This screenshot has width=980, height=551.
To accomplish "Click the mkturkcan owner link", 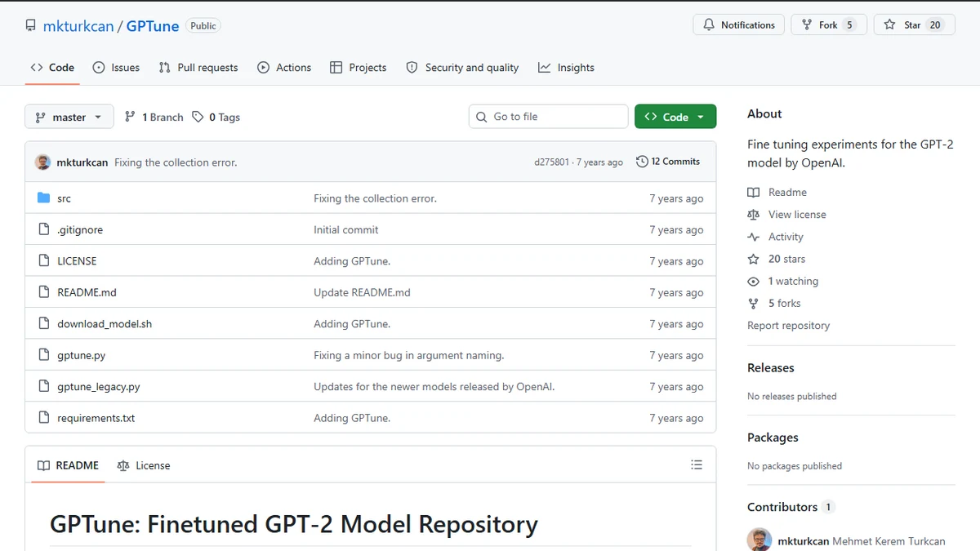I will point(78,26).
